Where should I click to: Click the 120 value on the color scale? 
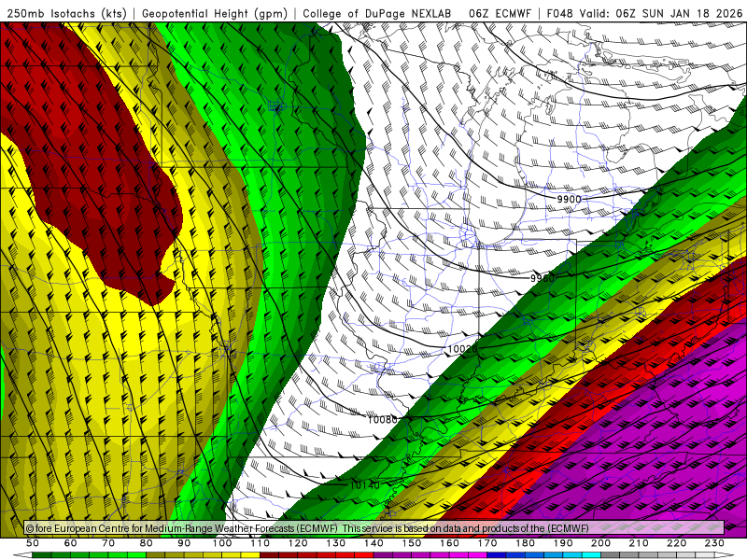[x=298, y=543]
